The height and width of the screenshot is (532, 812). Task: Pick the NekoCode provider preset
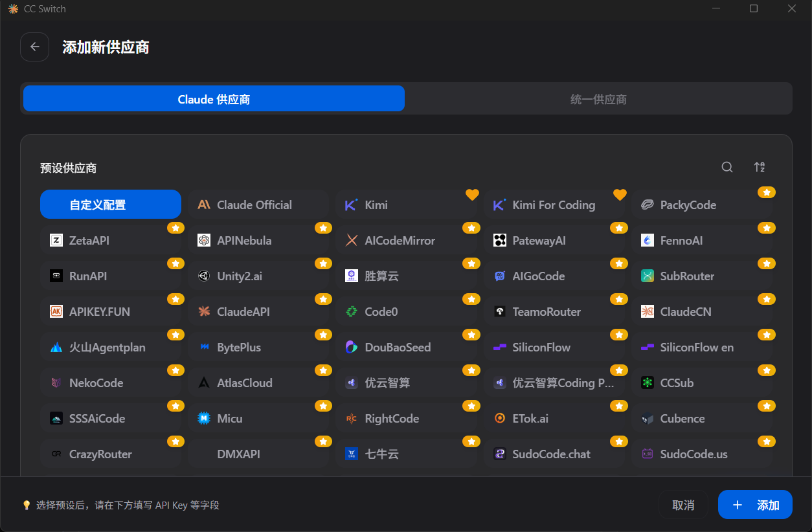click(111, 382)
